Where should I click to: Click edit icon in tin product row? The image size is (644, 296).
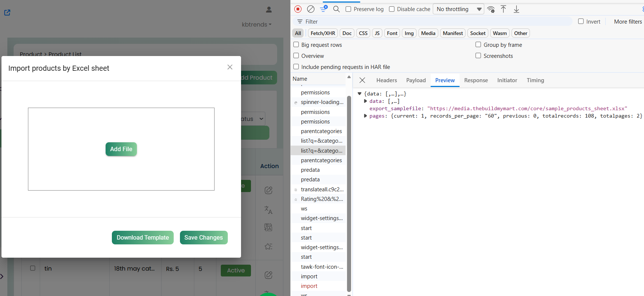tap(269, 275)
